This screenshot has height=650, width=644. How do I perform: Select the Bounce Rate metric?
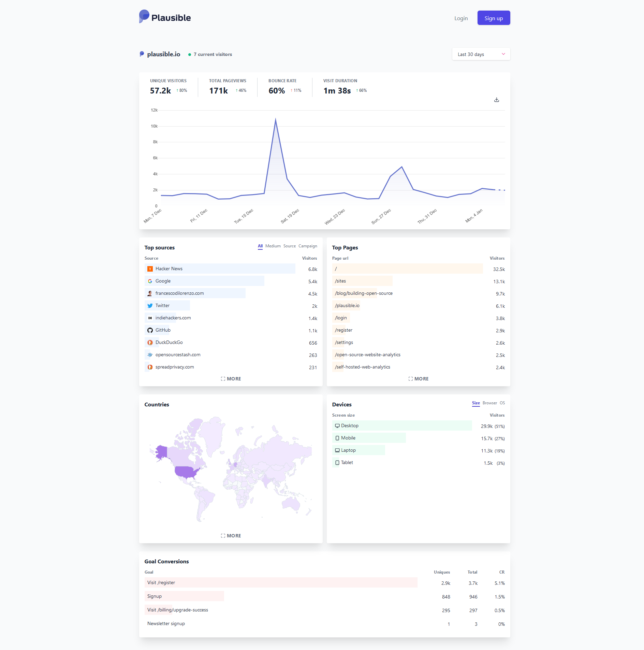pos(285,87)
